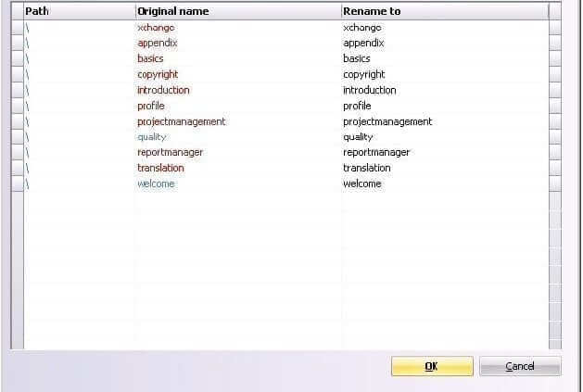The width and height of the screenshot is (583, 392).
Task: Click the OK button
Action: [x=432, y=366]
